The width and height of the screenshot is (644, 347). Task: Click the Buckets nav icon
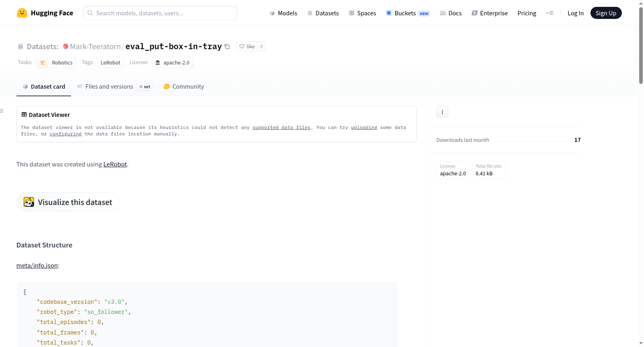(x=389, y=13)
